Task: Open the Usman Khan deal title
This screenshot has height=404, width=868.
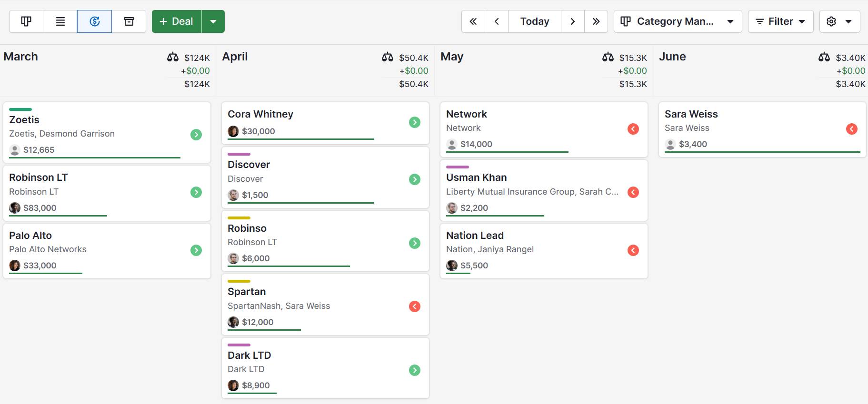Action: point(477,177)
